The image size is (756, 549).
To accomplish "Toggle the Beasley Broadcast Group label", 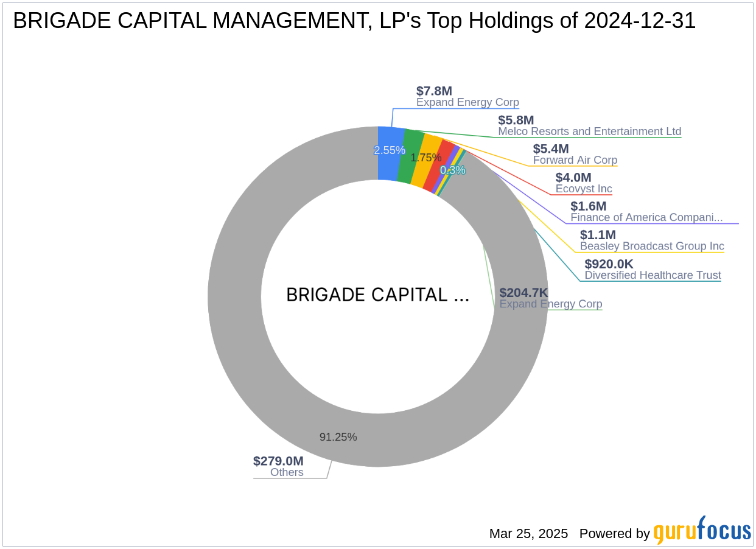I will tap(651, 247).
